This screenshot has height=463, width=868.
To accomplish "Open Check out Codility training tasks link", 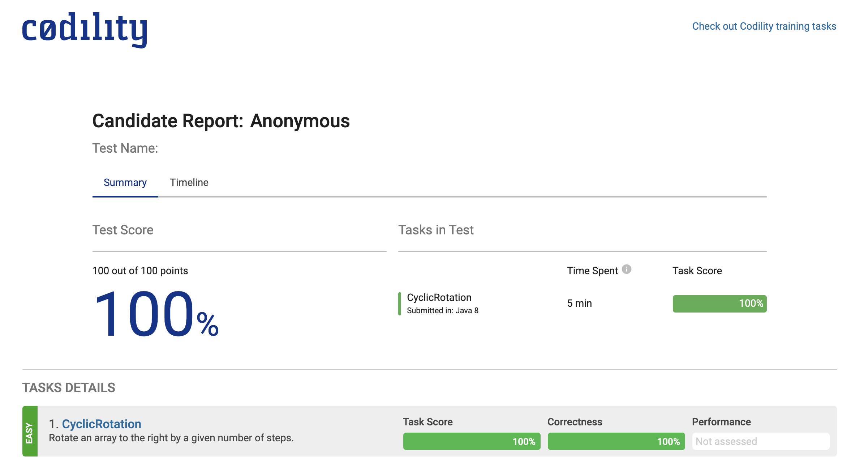I will point(764,26).
